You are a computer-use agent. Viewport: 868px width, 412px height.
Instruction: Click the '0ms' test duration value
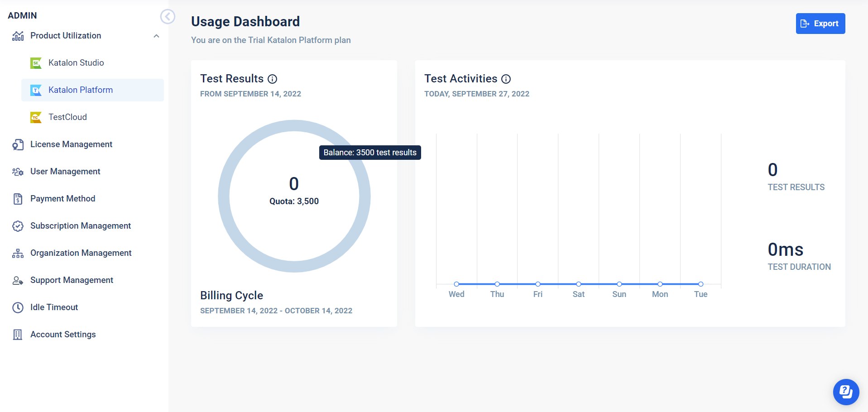pyautogui.click(x=786, y=249)
